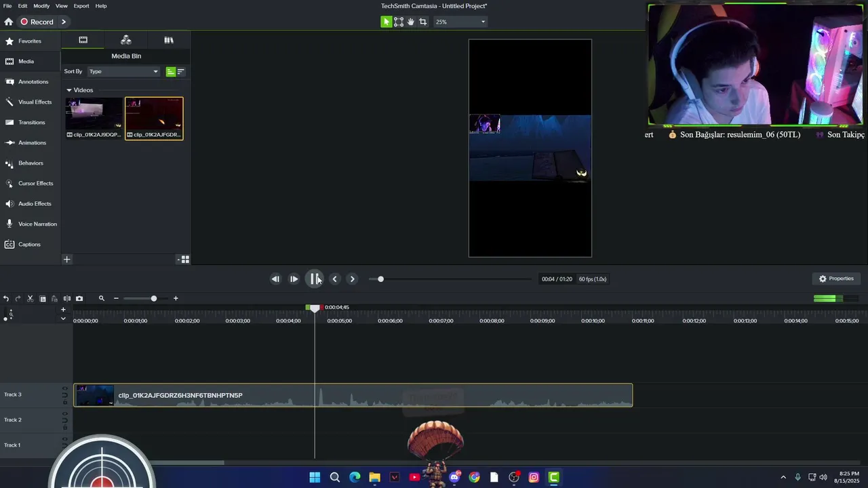Expand the track options chevron

tap(63, 319)
